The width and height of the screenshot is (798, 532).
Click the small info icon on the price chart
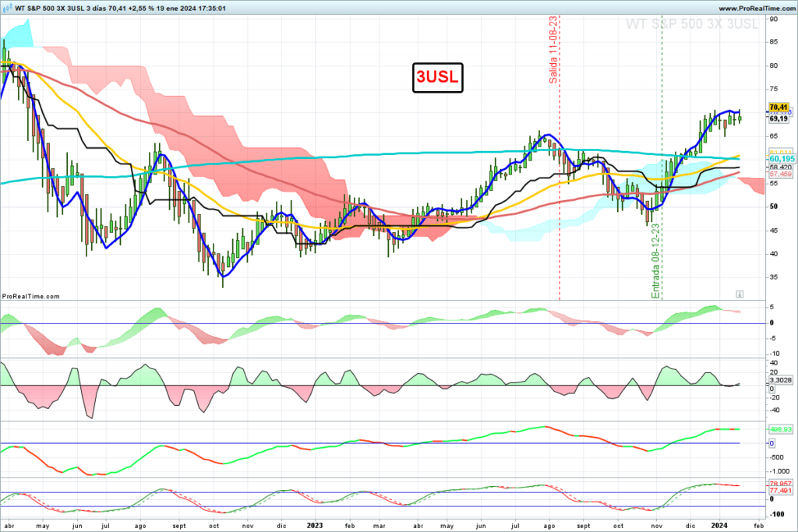coord(740,294)
